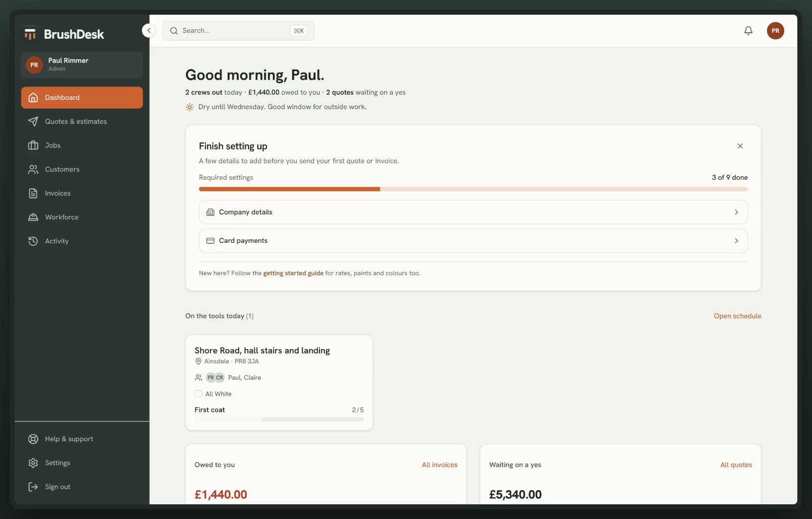Open the PR profile avatar in header

coord(775,30)
